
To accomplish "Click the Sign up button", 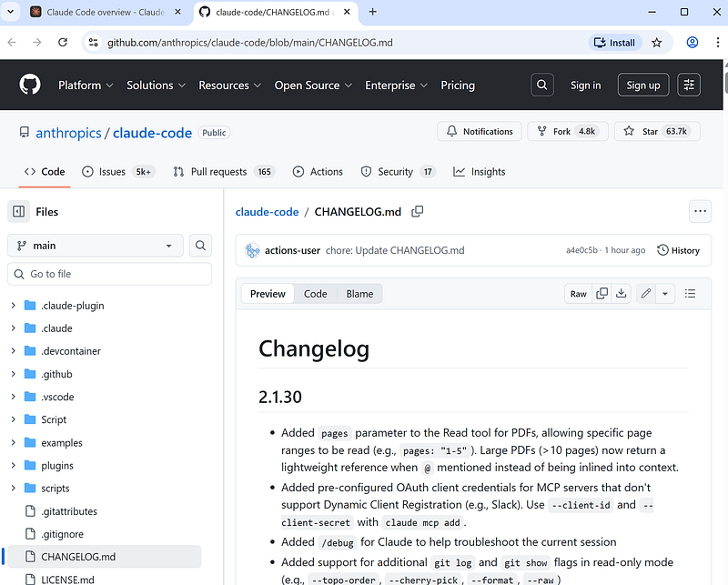I will click(x=643, y=85).
